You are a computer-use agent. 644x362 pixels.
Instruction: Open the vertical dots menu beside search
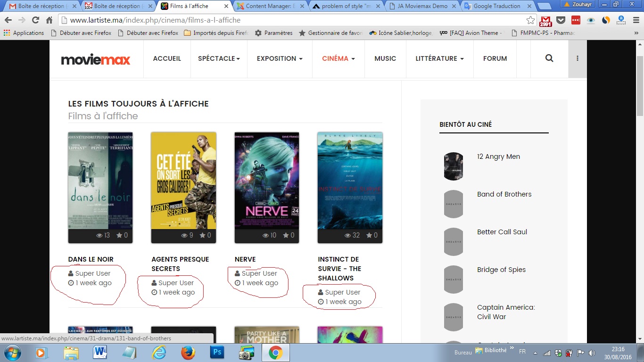click(x=578, y=58)
